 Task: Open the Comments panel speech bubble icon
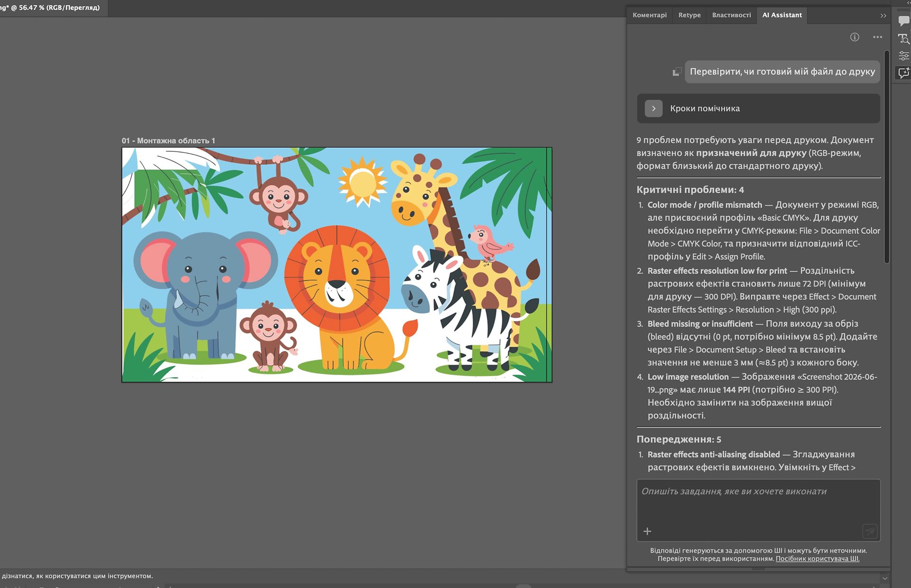pos(903,21)
